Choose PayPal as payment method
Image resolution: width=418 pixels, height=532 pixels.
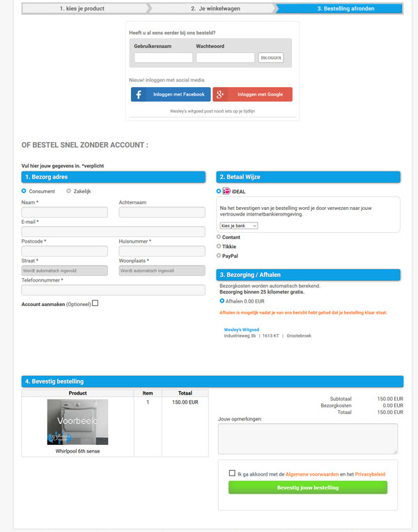(219, 256)
